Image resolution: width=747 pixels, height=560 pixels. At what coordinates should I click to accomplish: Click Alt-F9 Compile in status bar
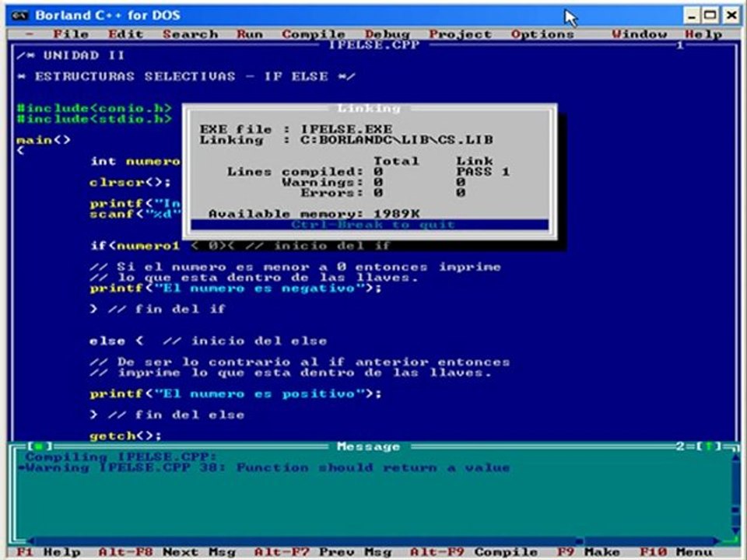point(474,552)
